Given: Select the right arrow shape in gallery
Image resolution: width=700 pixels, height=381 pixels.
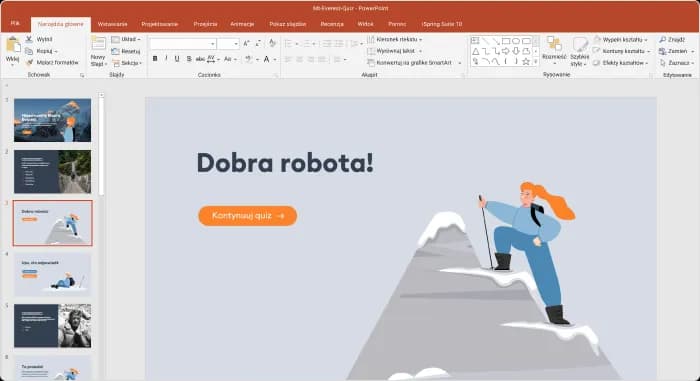Looking at the screenshot, I should click(506, 51).
